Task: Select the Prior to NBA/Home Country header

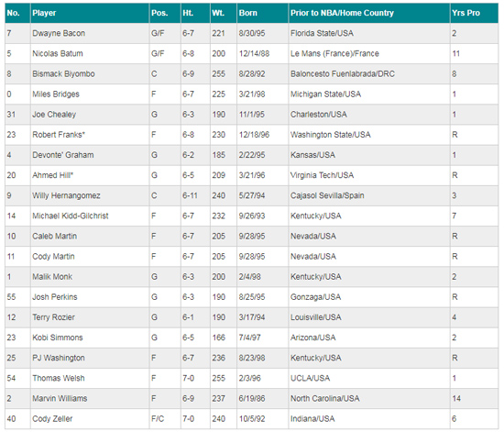Action: 342,13
